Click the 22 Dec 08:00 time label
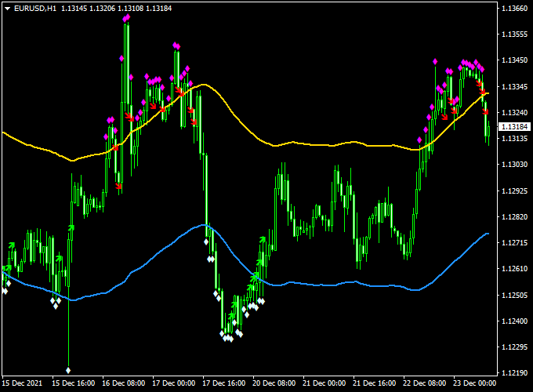Image resolution: width=533 pixels, height=392 pixels. (425, 383)
